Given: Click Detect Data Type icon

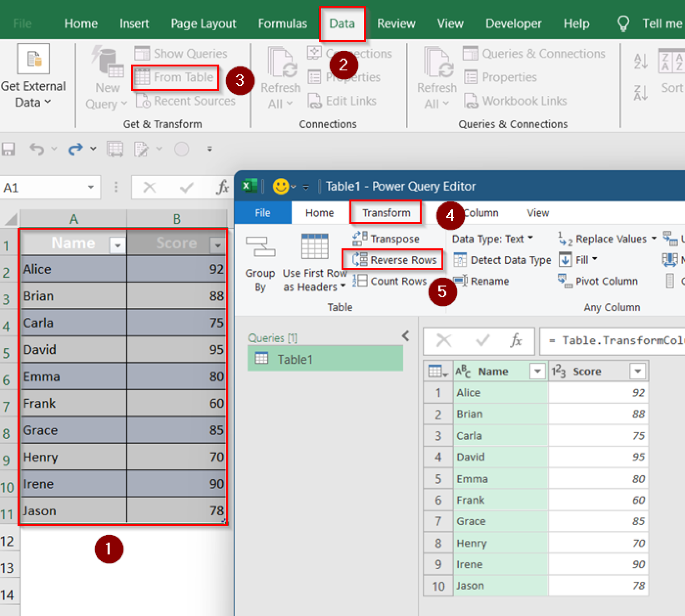Looking at the screenshot, I should pyautogui.click(x=501, y=260).
